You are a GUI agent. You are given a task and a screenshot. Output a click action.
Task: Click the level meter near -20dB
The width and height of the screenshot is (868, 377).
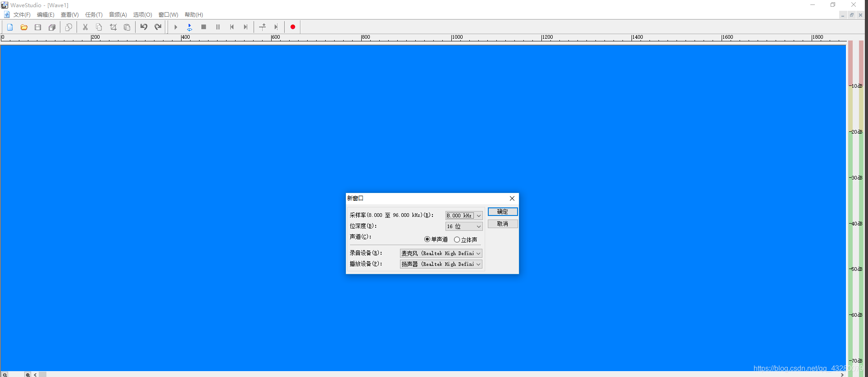[x=855, y=132]
